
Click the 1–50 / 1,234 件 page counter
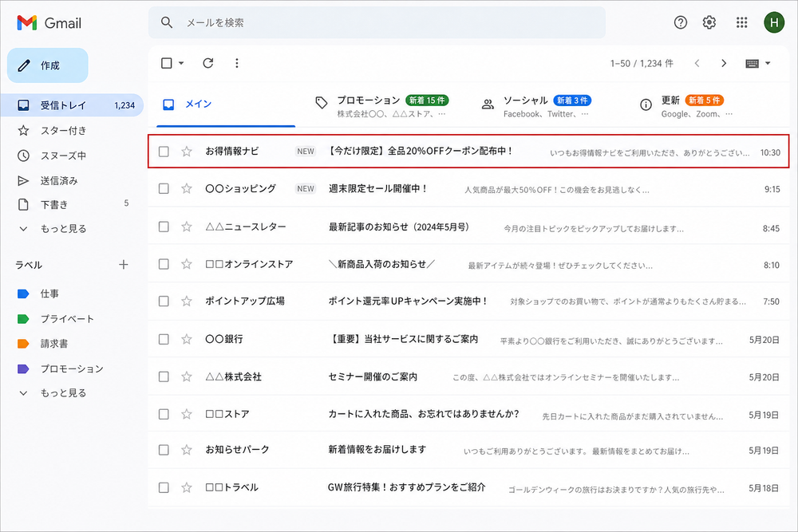[642, 64]
